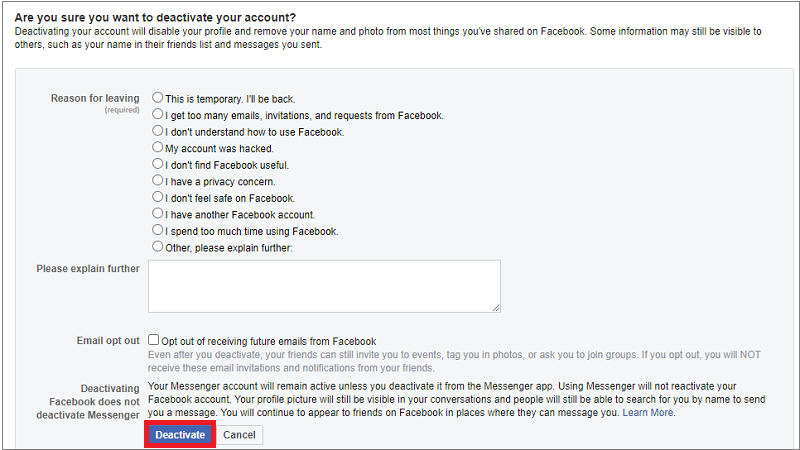Viewport: 800px width, 450px height.
Task: Click the "Email opt out" label text
Action: [108, 340]
